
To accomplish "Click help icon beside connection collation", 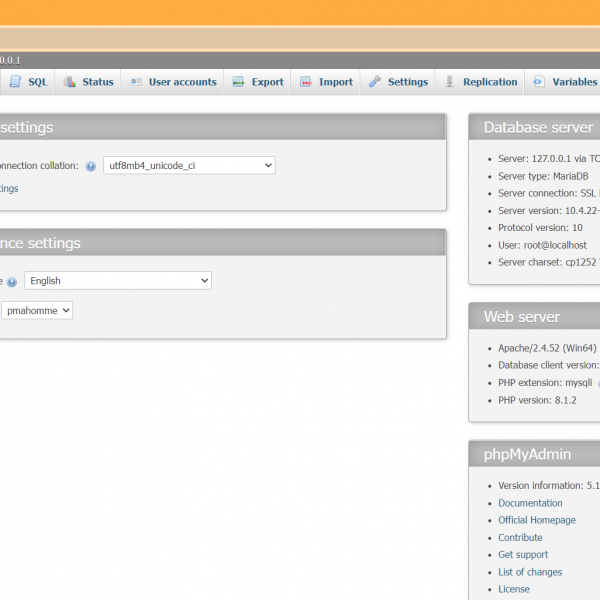I will tap(90, 166).
